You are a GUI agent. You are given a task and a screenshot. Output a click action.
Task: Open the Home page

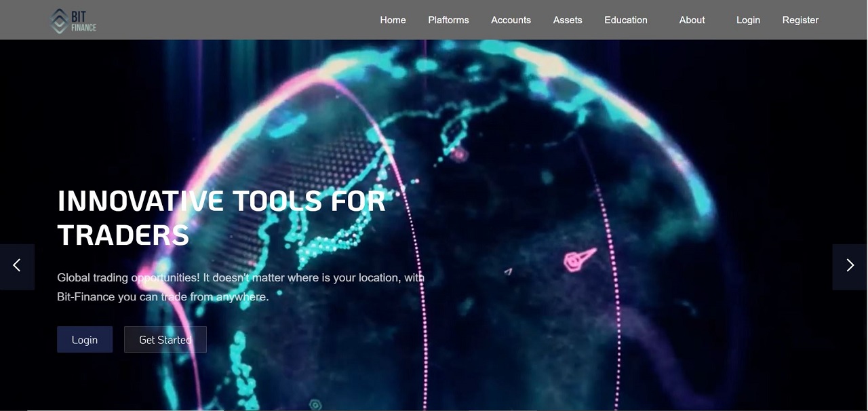(x=393, y=20)
